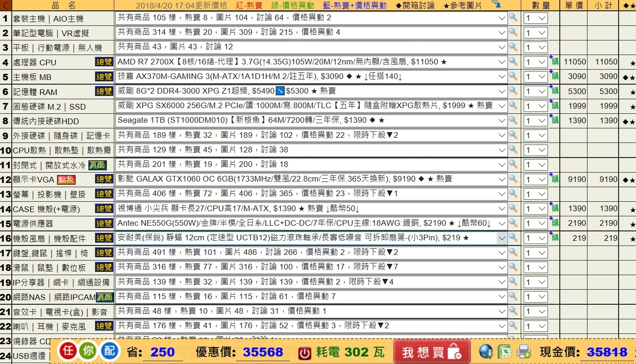Image resolution: width=636 pixels, height=364 pixels.
Task: Click the 音效卡｜電視卡(盒)｜影音 category label
Action: pyautogui.click(x=60, y=312)
